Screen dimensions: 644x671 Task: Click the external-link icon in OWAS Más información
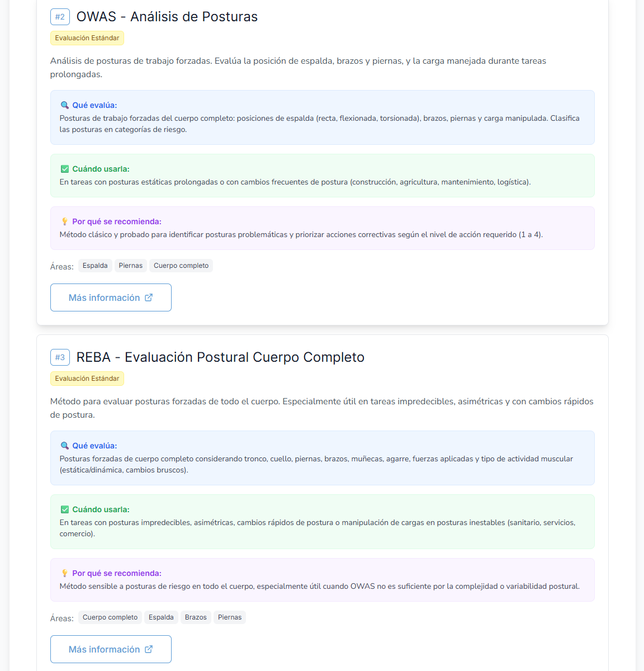[149, 297]
